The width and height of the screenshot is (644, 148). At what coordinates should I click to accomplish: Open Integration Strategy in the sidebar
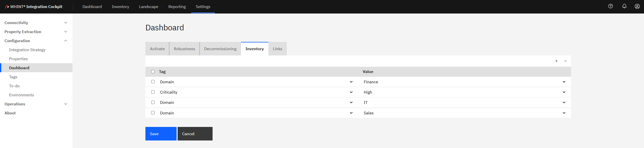tap(27, 50)
